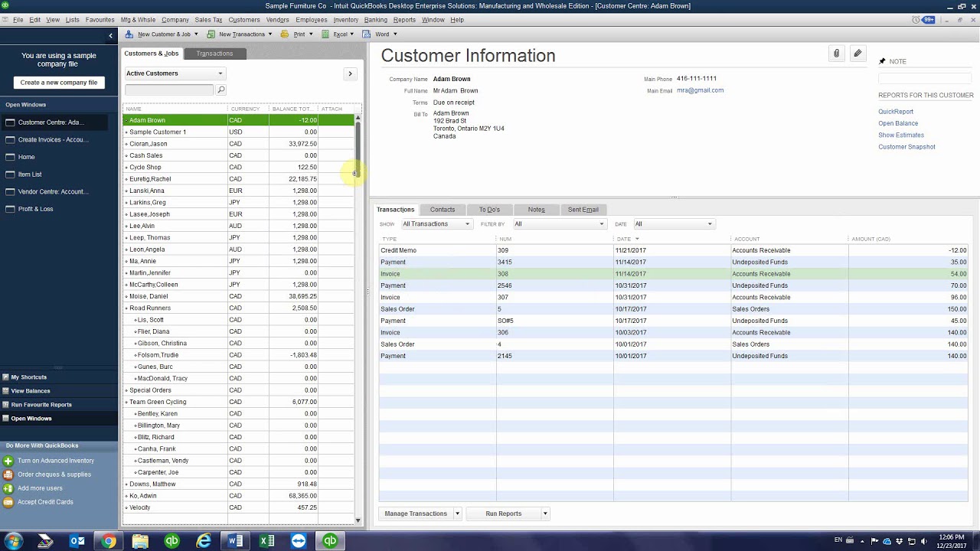Select customer Moise, Daniel in the list

(x=238, y=296)
